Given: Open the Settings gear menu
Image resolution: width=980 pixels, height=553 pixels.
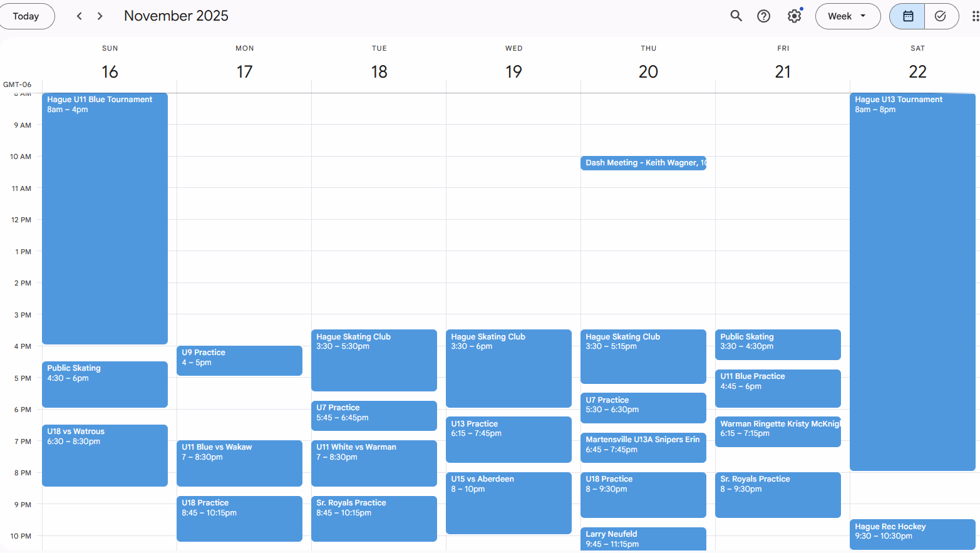Looking at the screenshot, I should 794,16.
